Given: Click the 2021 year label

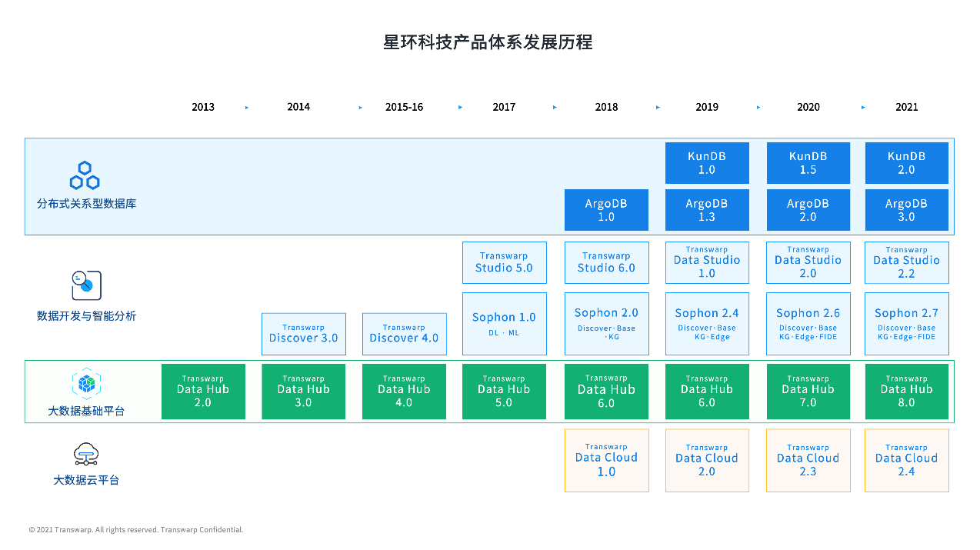Looking at the screenshot, I should [x=907, y=107].
